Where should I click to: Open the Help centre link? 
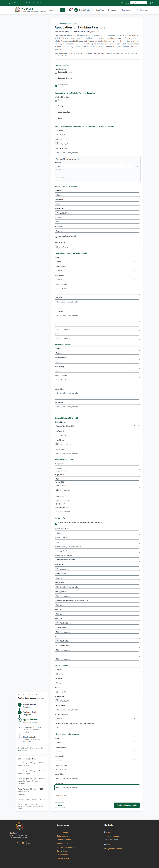point(22,750)
